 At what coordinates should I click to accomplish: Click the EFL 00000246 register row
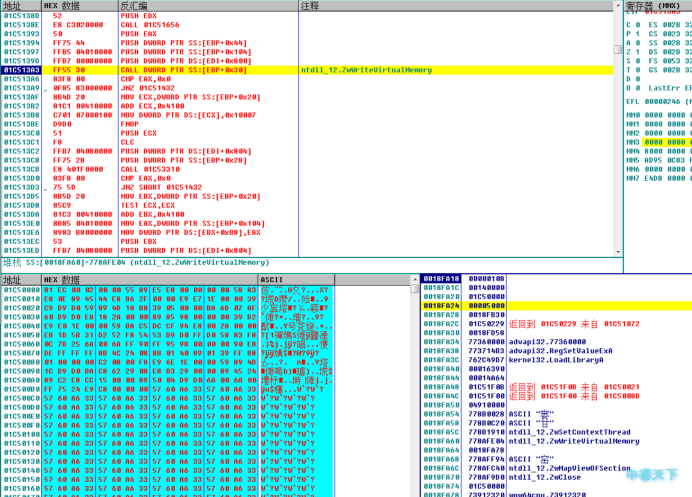[x=659, y=102]
